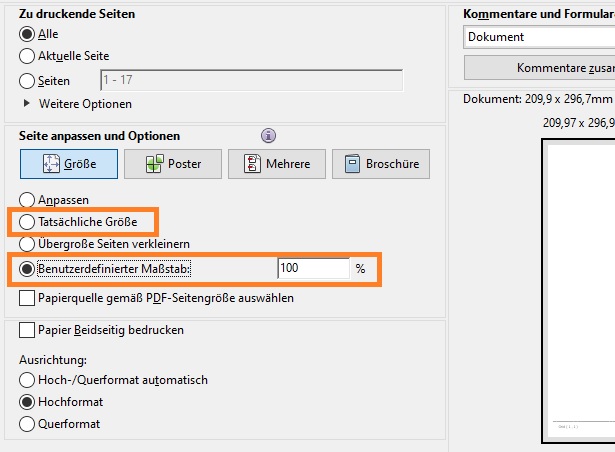Click the custom scale percent field with 100
The width and height of the screenshot is (615, 452).
point(313,268)
